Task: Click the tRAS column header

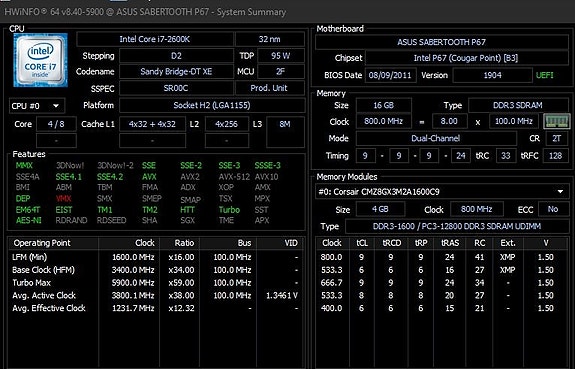Action: pyautogui.click(x=450, y=243)
